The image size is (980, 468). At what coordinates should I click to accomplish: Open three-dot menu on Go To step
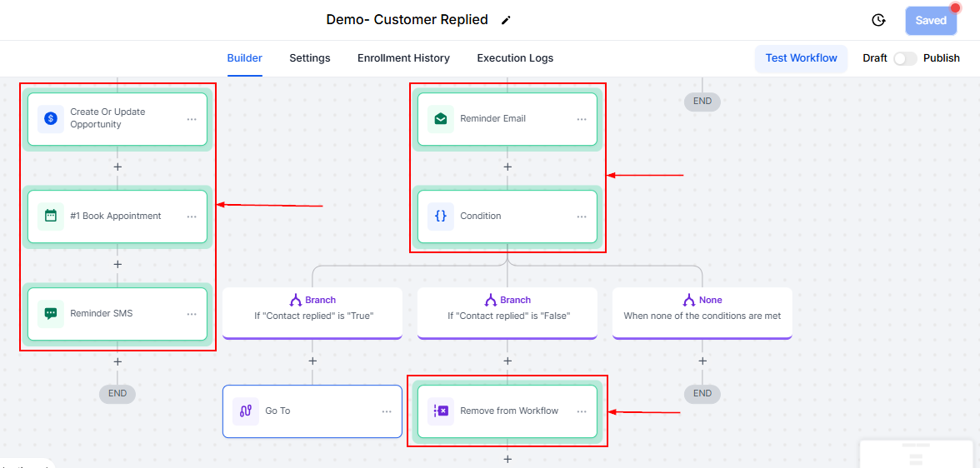point(387,411)
